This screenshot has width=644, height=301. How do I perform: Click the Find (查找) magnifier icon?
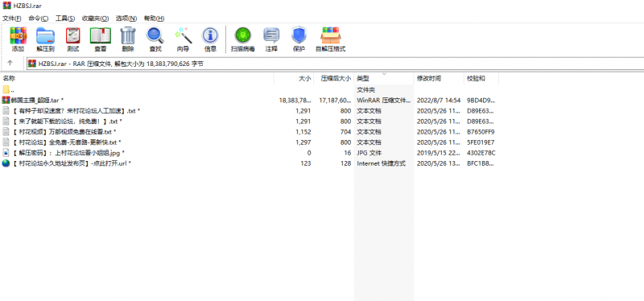155,36
